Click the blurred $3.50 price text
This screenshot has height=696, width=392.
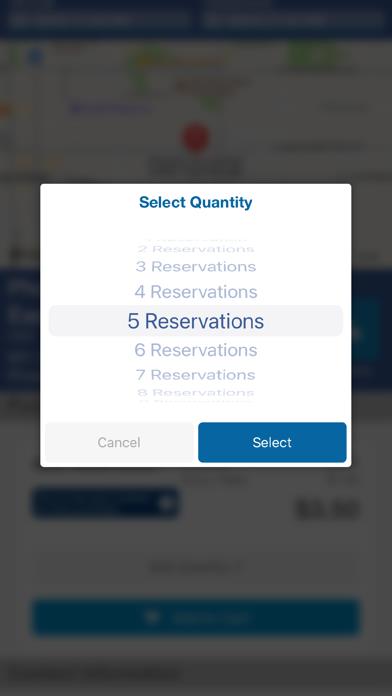[328, 509]
